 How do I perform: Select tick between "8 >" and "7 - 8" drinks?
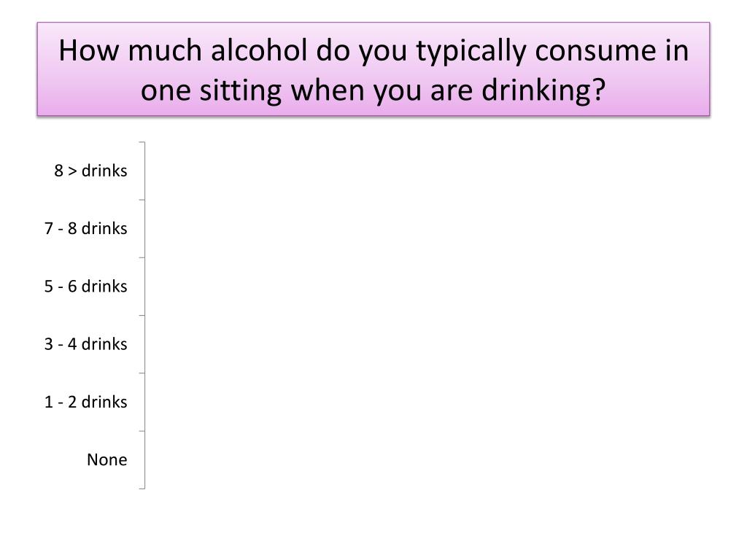pyautogui.click(x=142, y=200)
